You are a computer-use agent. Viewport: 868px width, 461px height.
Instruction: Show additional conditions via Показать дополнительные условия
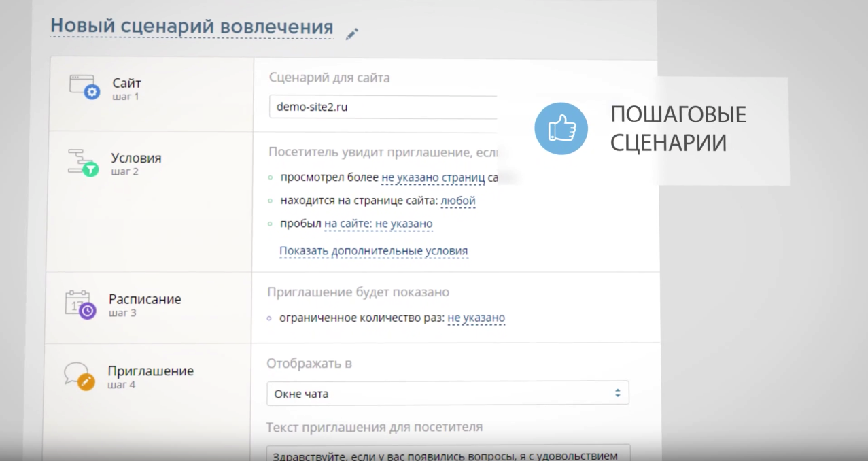[373, 251]
